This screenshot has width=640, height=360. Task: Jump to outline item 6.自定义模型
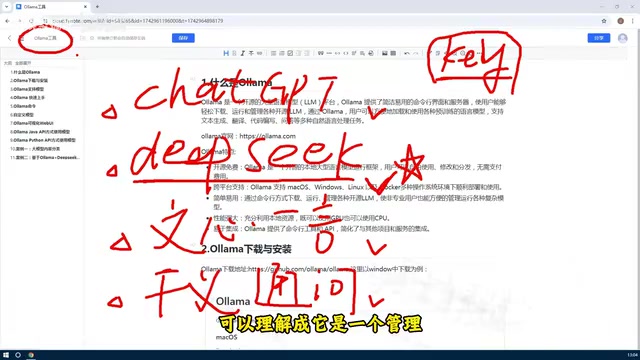22,115
